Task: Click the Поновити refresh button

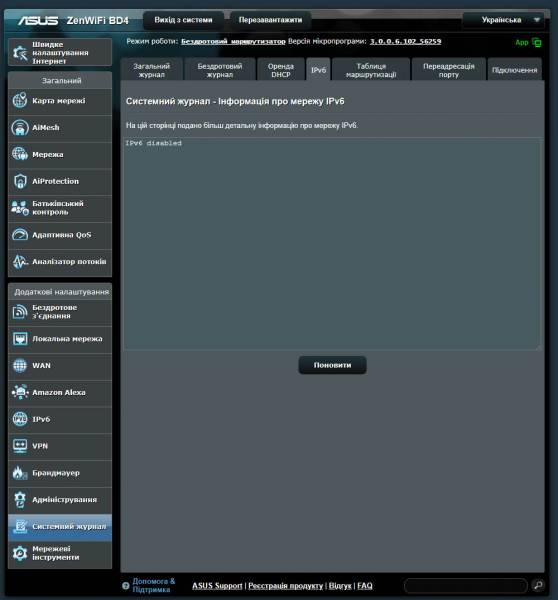Action: click(x=332, y=365)
